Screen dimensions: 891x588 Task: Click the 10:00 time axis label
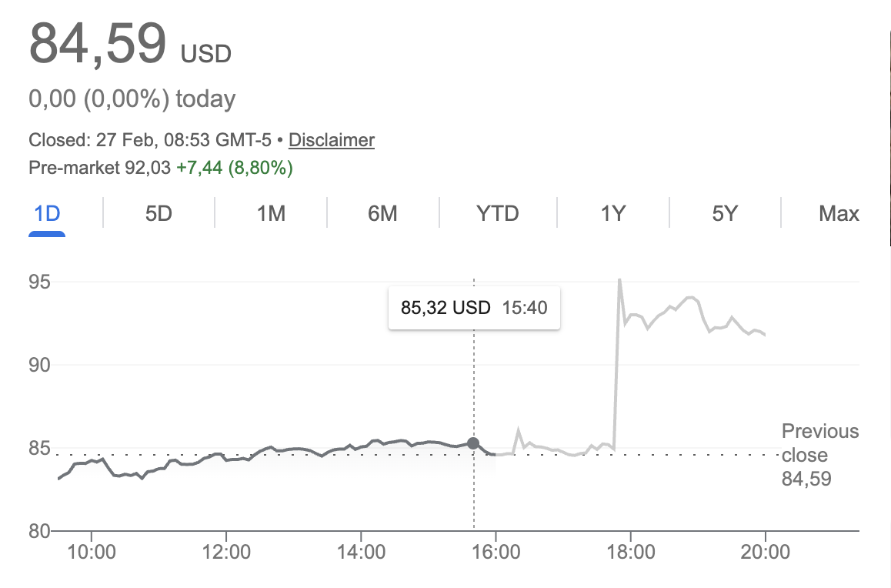(91, 552)
